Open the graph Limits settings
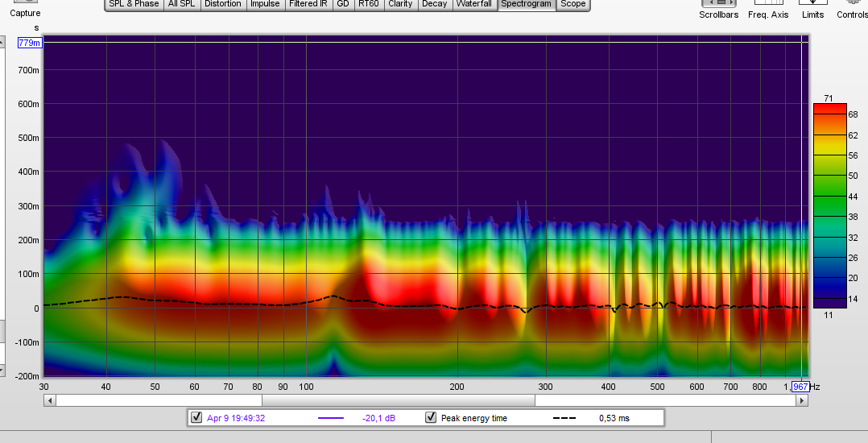Viewport: 868px width, 443px height. point(812,3)
